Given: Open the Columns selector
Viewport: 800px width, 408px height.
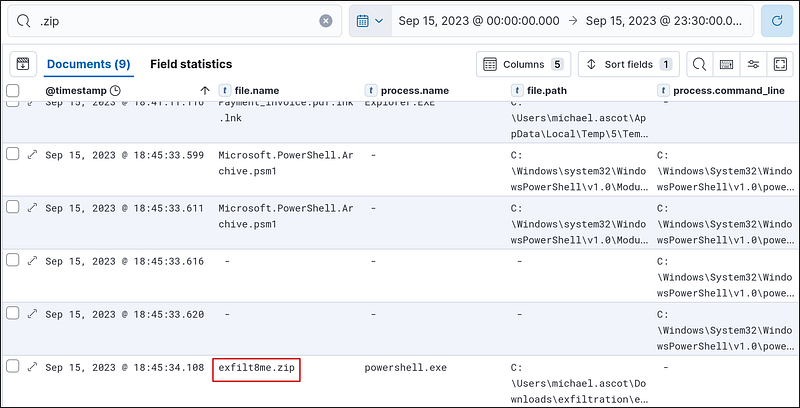Looking at the screenshot, I should tap(522, 64).
